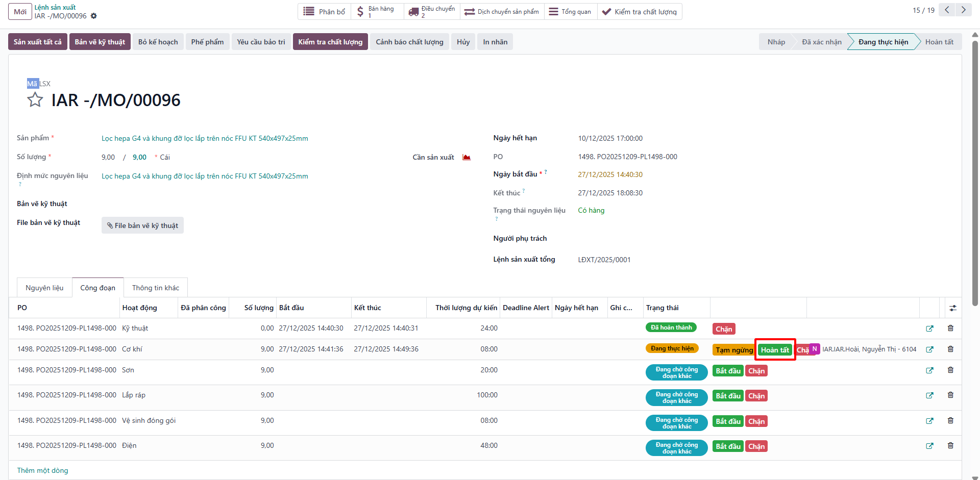
Task: Click Bắt đầu for Sơn row
Action: (728, 371)
